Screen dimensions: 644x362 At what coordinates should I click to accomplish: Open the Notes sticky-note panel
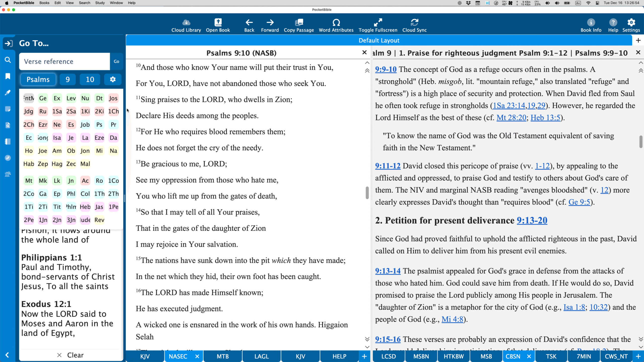8,109
